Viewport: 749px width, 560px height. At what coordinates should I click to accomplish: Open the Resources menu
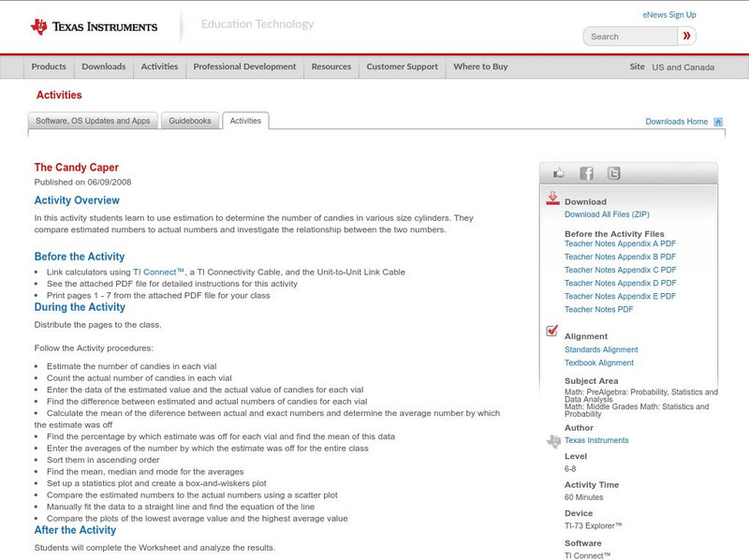331,66
